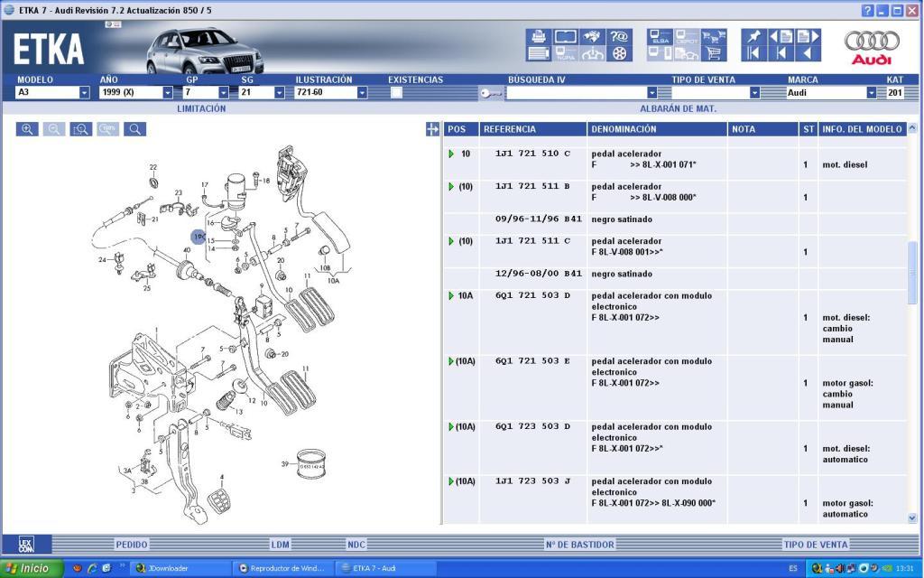Image resolution: width=924 pixels, height=578 pixels.
Task: Expand row 1J1 721 510 C arrow
Action: tap(451, 154)
